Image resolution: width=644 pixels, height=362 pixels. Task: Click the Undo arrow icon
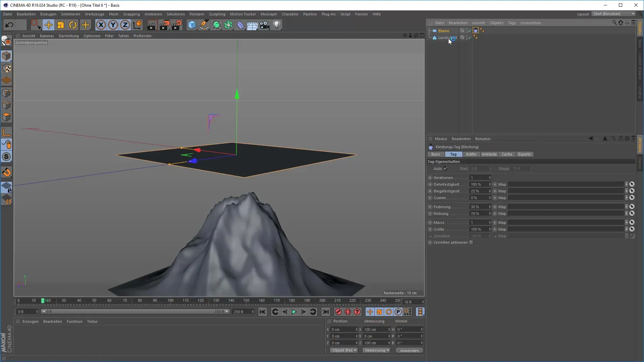pos(9,25)
